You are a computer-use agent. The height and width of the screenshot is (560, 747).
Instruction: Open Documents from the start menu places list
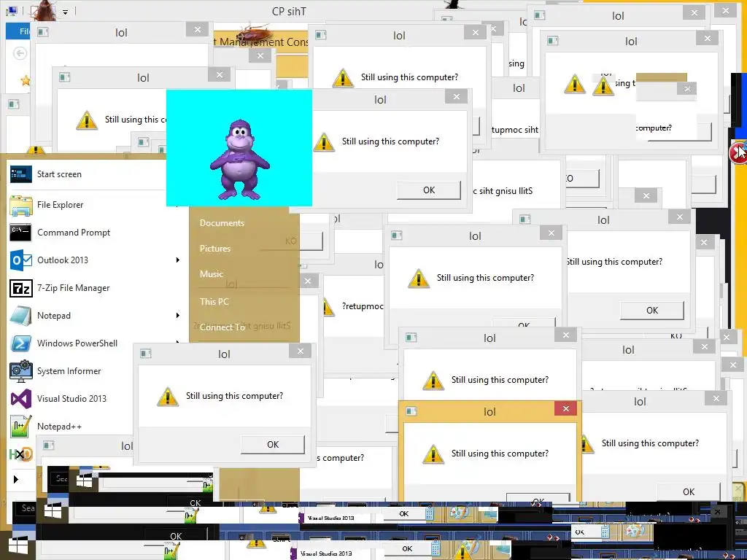pos(222,223)
